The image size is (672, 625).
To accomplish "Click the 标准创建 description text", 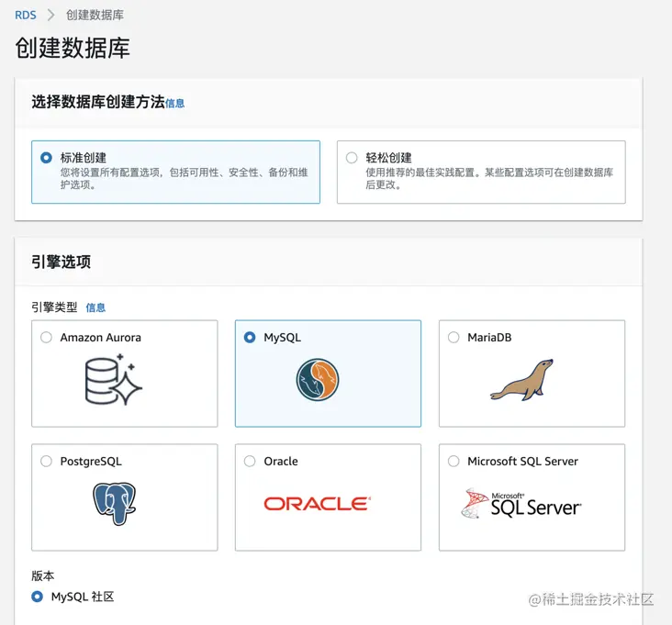I will (184, 179).
